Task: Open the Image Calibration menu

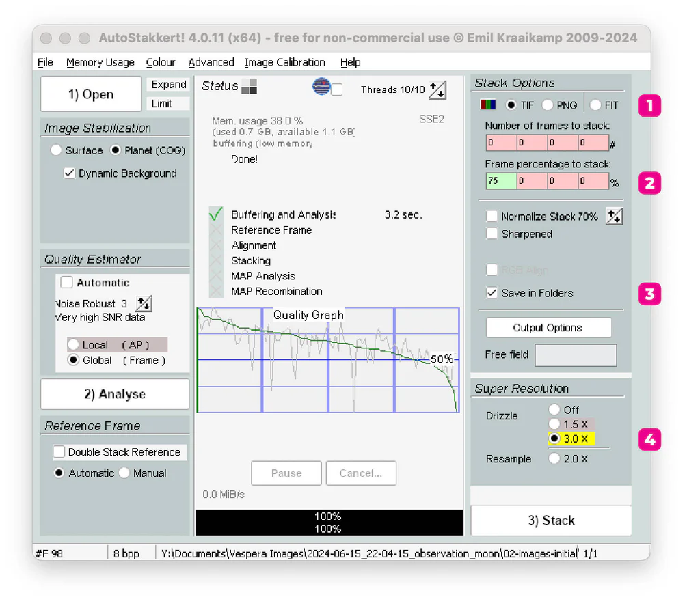Action: click(x=285, y=62)
